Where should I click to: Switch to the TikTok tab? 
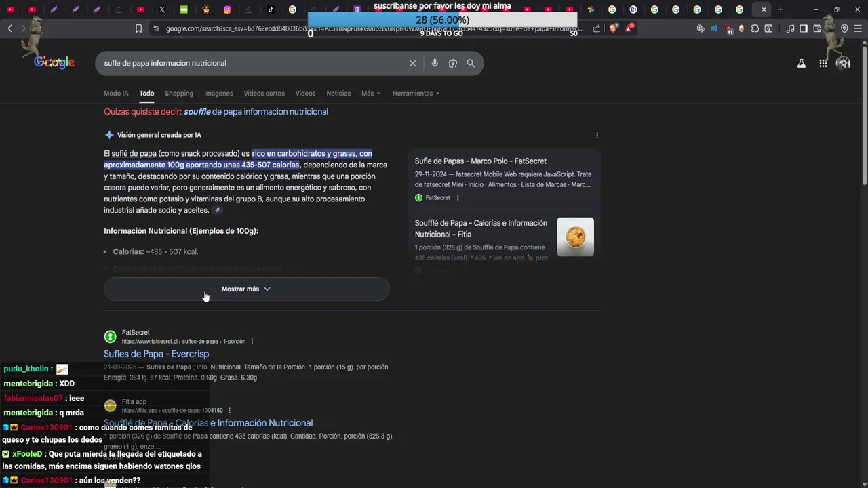271,9
